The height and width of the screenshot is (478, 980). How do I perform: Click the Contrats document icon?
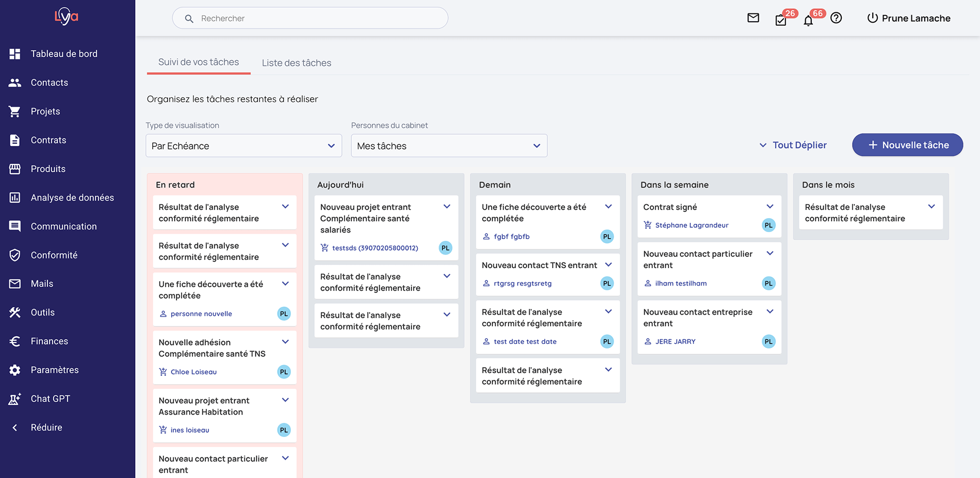click(x=15, y=140)
